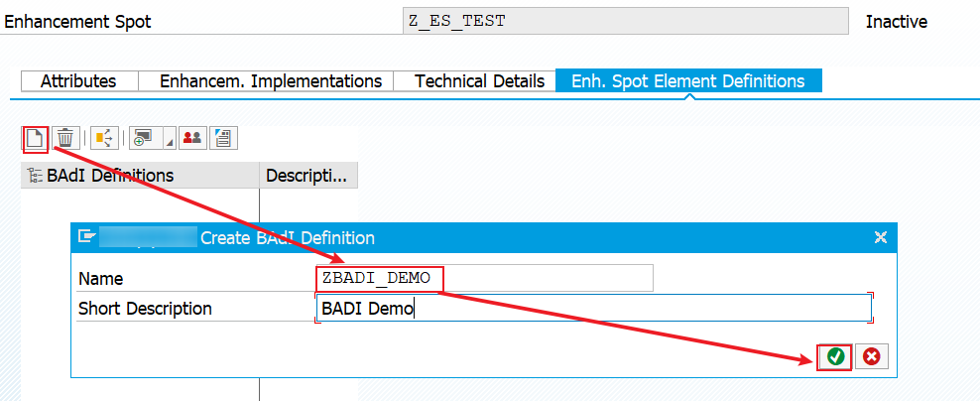
Task: Click the Descripti... column header
Action: [x=308, y=175]
